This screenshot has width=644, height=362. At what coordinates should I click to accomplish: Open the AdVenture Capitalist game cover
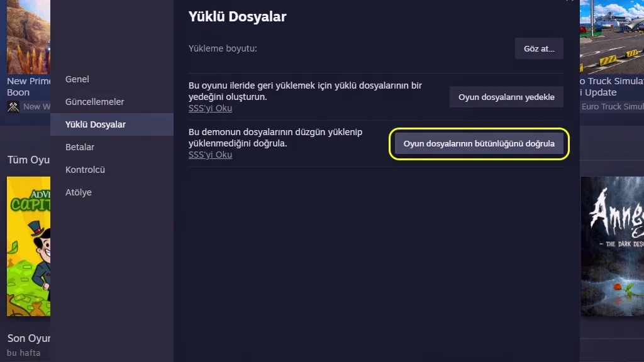point(29,246)
